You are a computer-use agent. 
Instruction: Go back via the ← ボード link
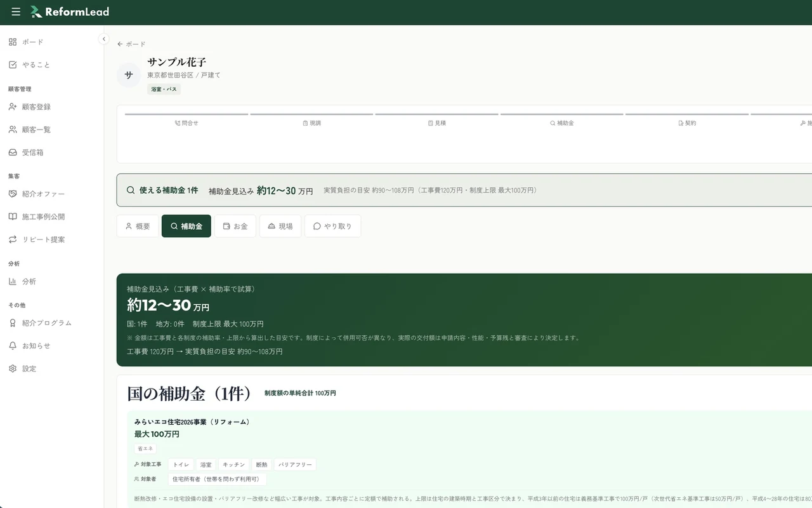coord(131,44)
